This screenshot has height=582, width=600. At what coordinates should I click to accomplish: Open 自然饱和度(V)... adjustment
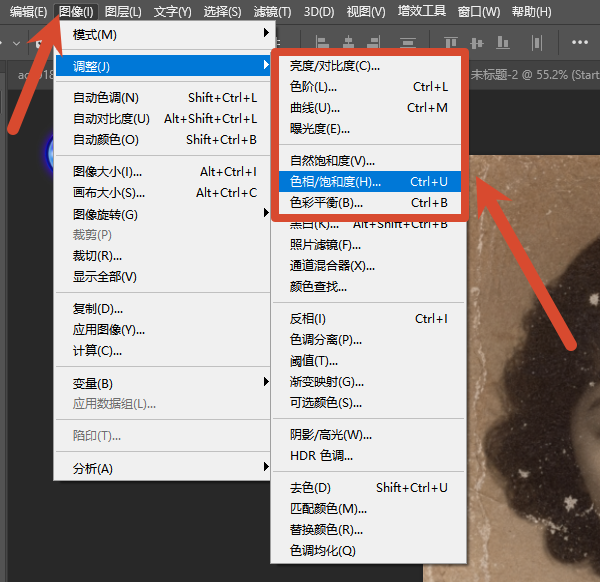(370, 161)
